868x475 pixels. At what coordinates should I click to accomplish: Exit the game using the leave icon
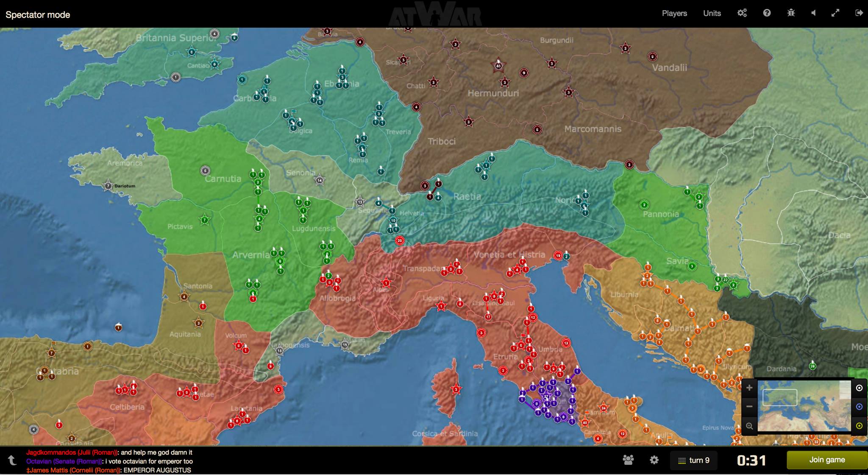pyautogui.click(x=859, y=13)
